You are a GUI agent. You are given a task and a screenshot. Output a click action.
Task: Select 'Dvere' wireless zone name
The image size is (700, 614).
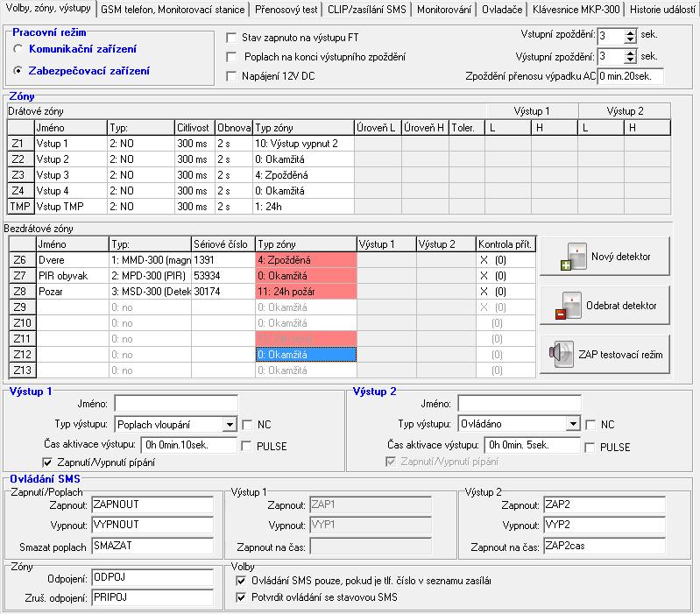point(73,260)
